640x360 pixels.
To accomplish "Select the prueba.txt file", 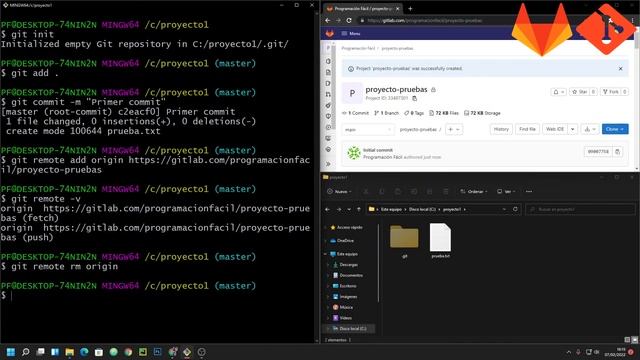I will coord(440,241).
